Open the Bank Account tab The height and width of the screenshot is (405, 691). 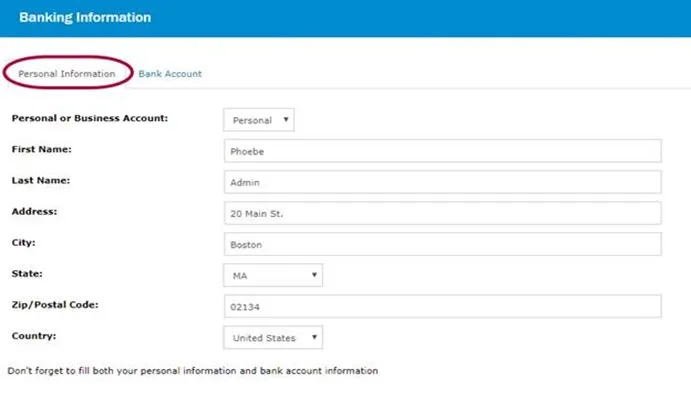tap(170, 74)
